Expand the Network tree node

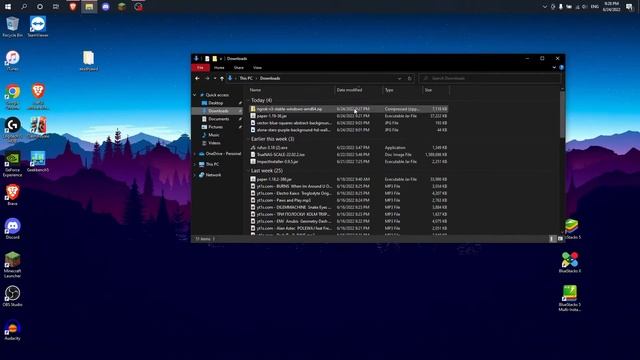tap(195, 175)
